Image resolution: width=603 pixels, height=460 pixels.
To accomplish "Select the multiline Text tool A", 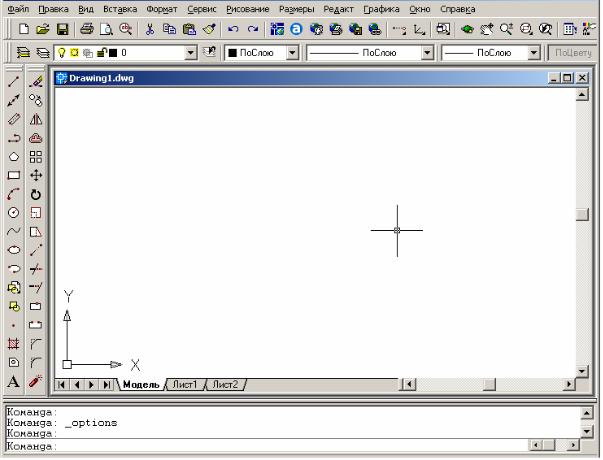I will (x=14, y=382).
